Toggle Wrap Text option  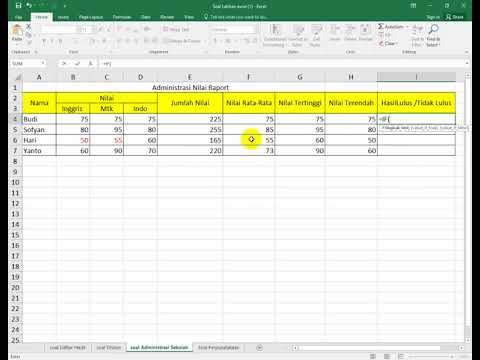[x=176, y=29]
